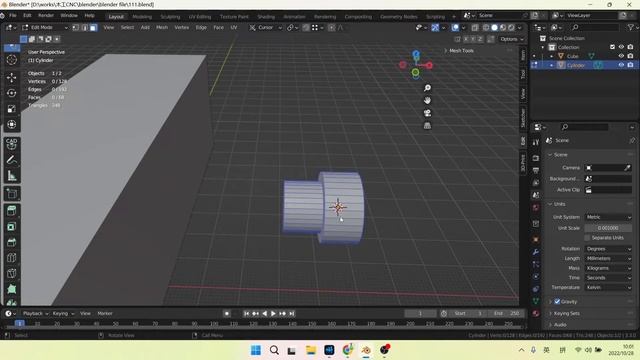Expand the Audio panel
This screenshot has width=640, height=360.
[x=560, y=325]
